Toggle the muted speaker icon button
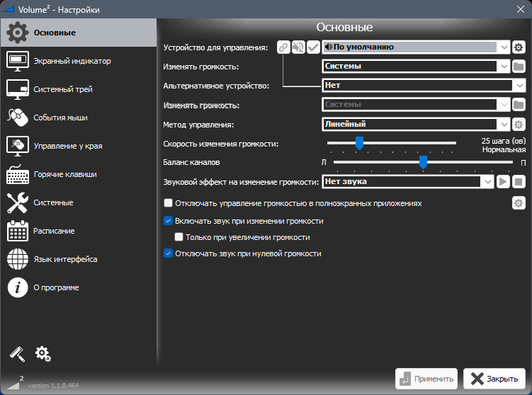The width and height of the screenshot is (532, 395). (x=298, y=47)
